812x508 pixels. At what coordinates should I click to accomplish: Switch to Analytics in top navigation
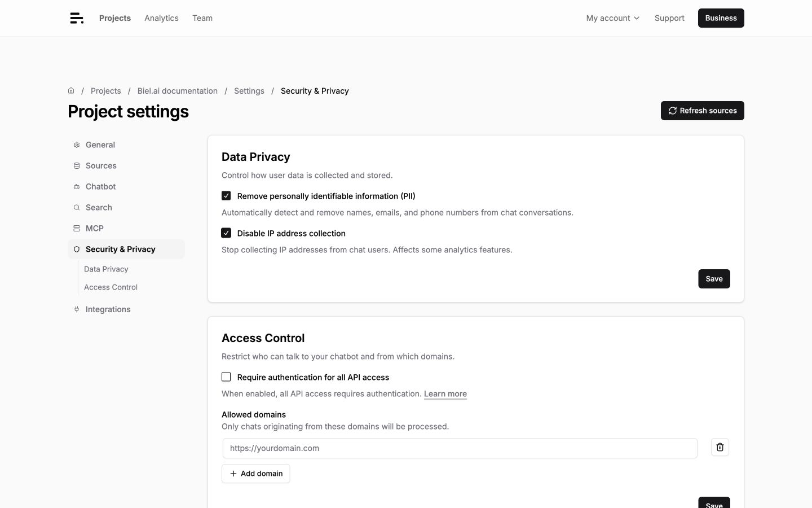tap(161, 18)
